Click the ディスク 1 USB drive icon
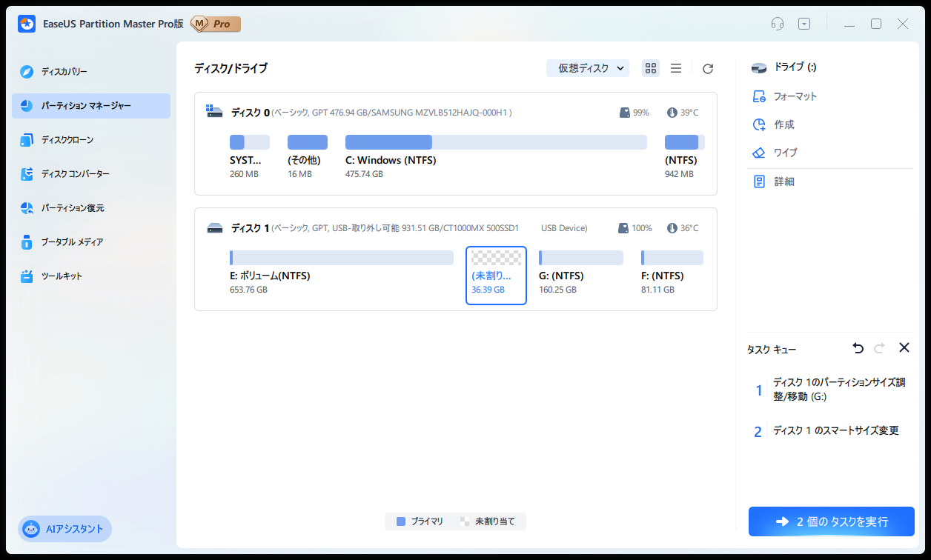 coord(215,228)
